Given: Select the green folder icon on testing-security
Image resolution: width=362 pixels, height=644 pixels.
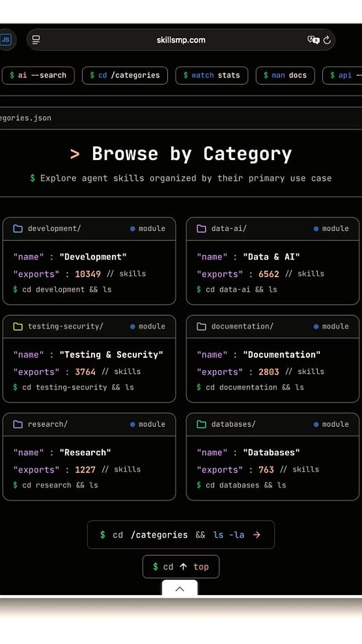Looking at the screenshot, I should 17,326.
